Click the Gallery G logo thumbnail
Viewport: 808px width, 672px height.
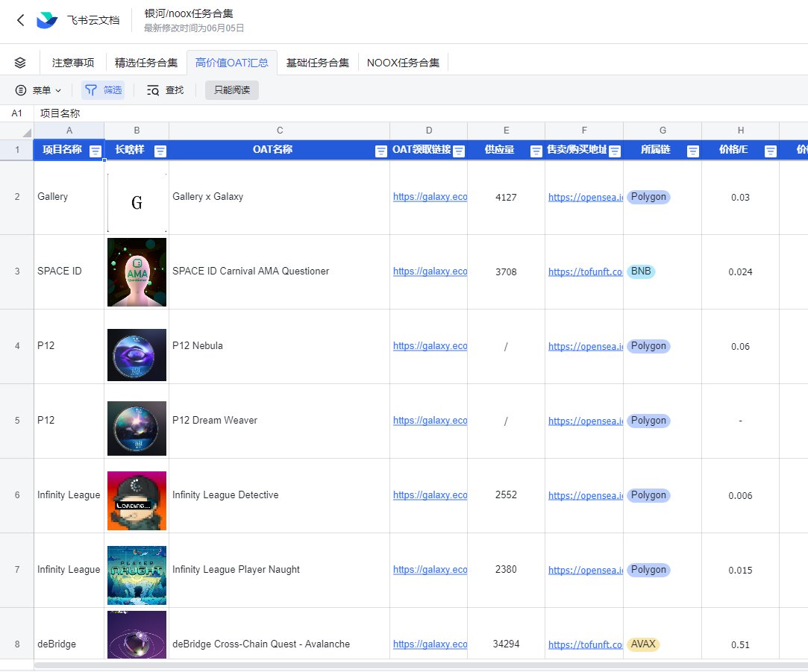tap(137, 203)
